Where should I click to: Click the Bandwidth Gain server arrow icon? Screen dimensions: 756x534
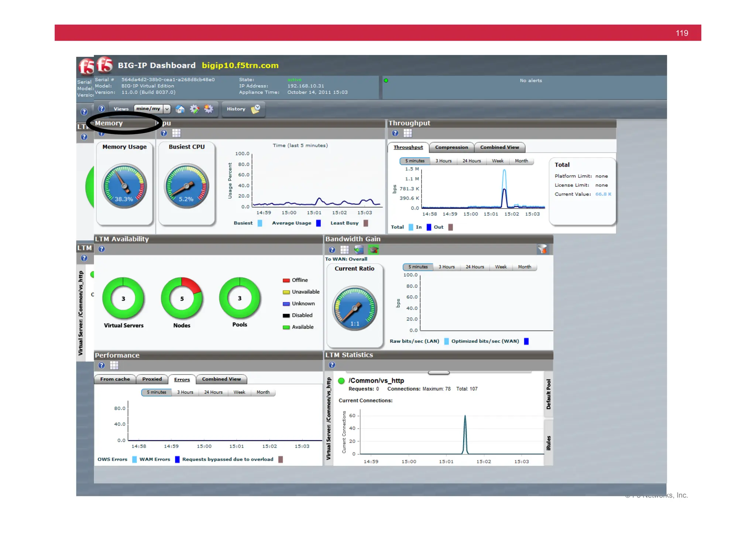359,250
